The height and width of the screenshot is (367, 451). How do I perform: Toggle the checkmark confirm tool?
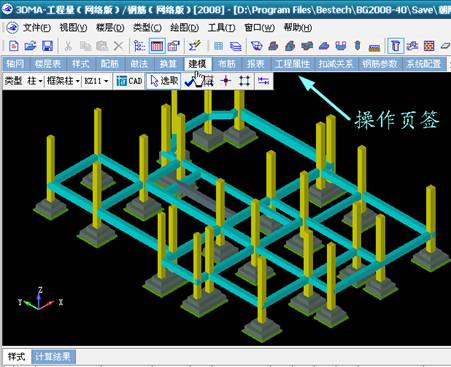pyautogui.click(x=190, y=81)
